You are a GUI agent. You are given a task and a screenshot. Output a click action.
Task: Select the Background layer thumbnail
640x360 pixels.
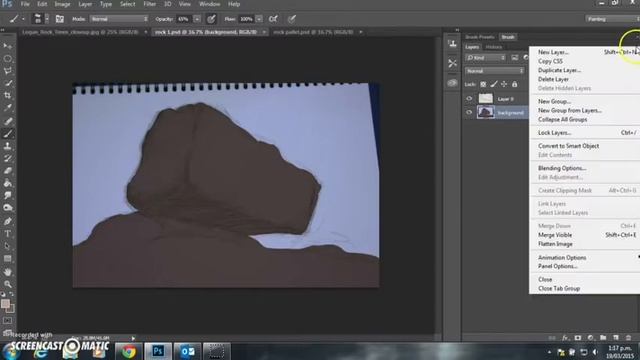(486, 112)
